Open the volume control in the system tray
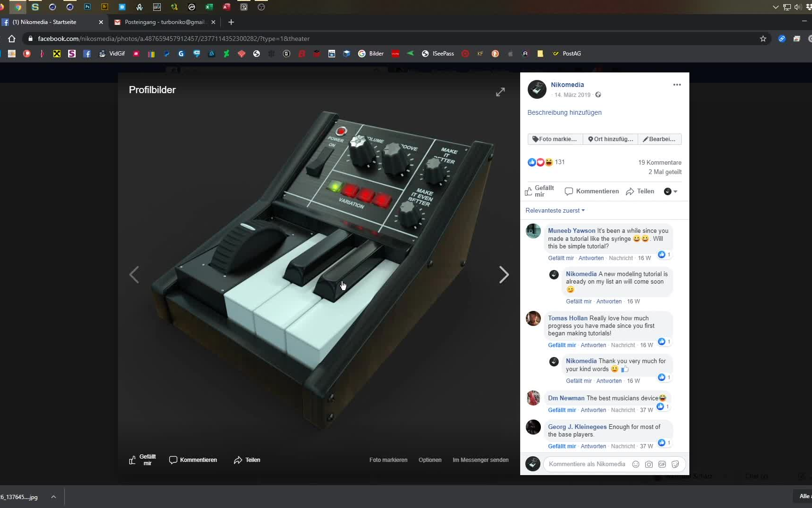Viewport: 812px width, 508px height. (x=797, y=7)
